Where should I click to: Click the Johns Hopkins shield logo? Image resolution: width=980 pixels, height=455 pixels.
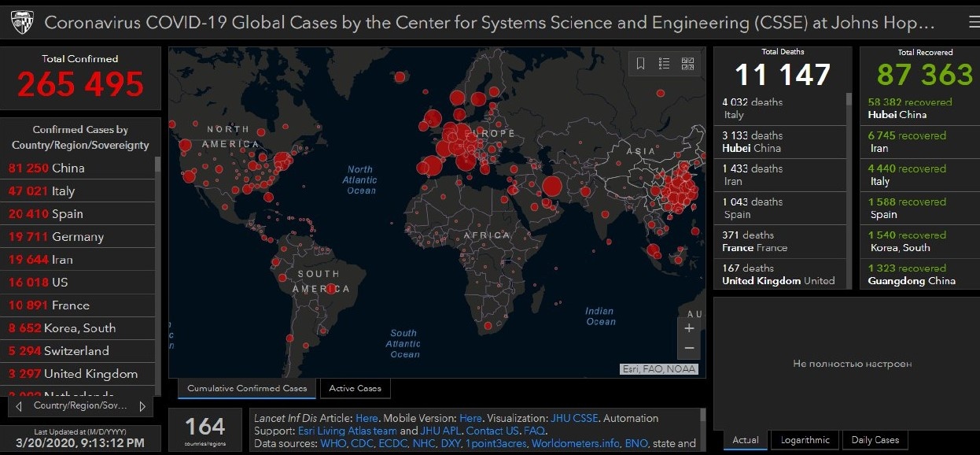point(21,23)
